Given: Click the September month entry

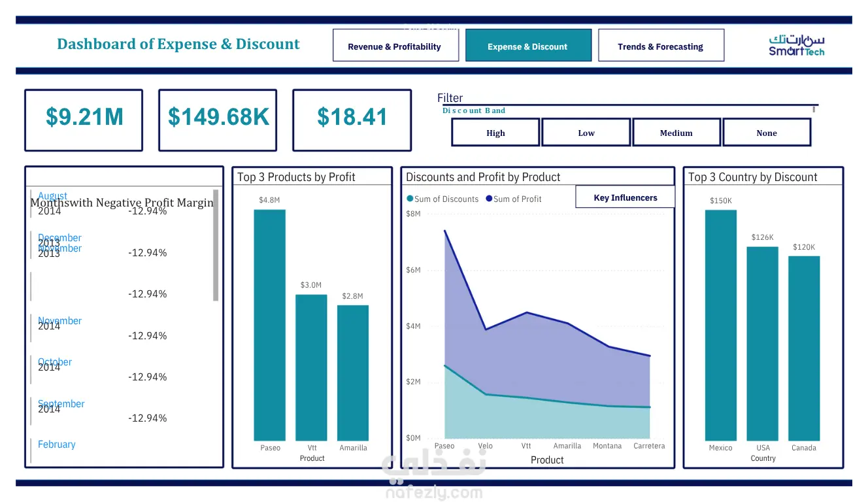Looking at the screenshot, I should pos(61,403).
